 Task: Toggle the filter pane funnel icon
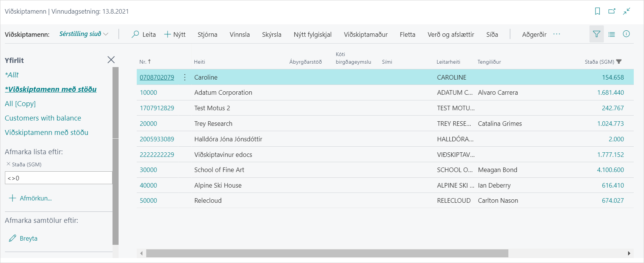(x=596, y=34)
